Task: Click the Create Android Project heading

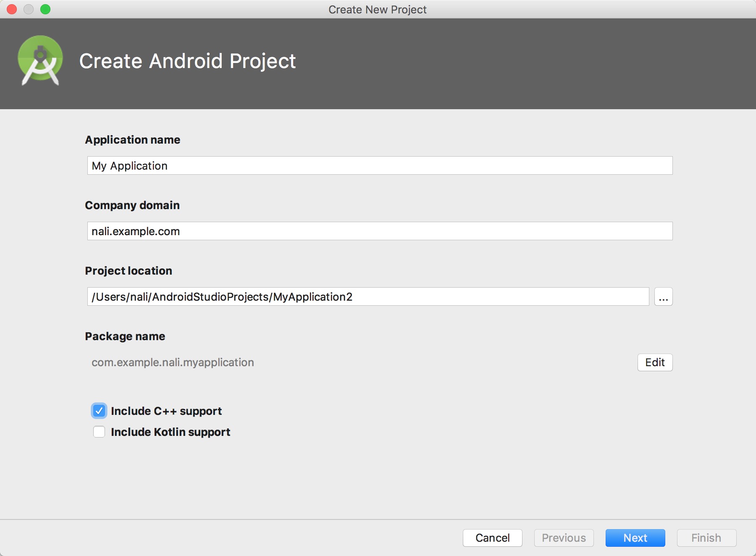Action: [x=187, y=61]
